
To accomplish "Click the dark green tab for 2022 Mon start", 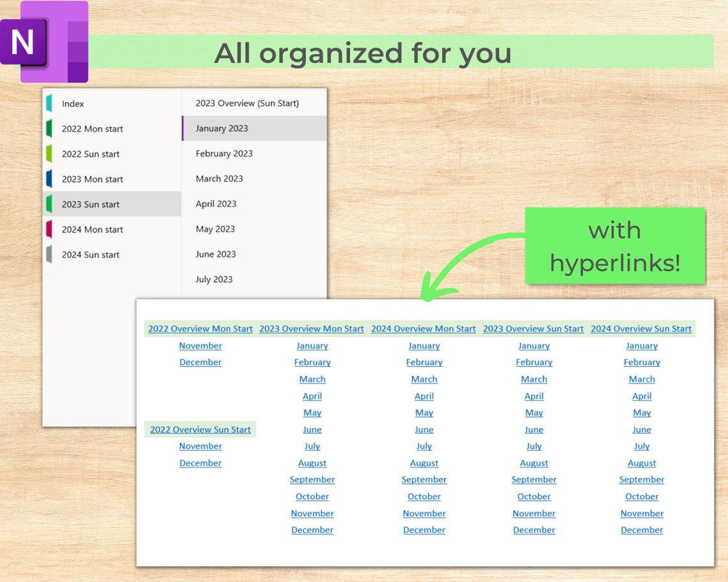I will (x=49, y=128).
